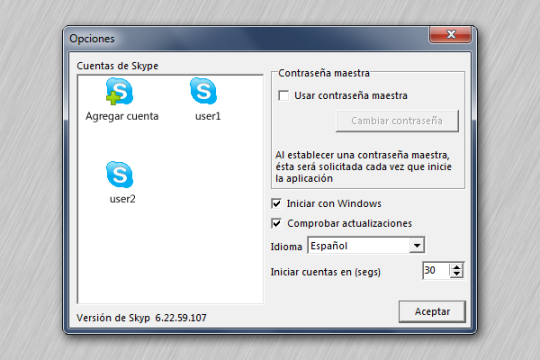Uncheck Comprobar actualizaciones checkbox
Viewport: 540px width, 360px height.
click(276, 223)
